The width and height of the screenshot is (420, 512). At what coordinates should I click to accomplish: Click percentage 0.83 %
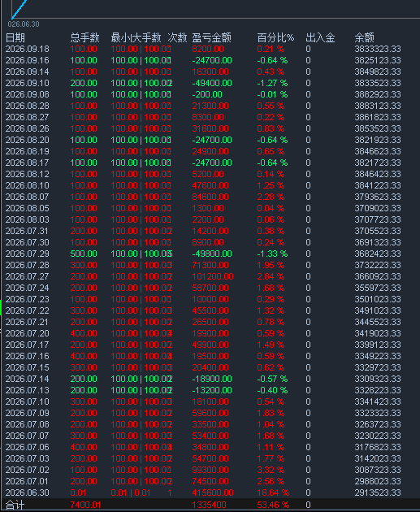[x=271, y=128]
